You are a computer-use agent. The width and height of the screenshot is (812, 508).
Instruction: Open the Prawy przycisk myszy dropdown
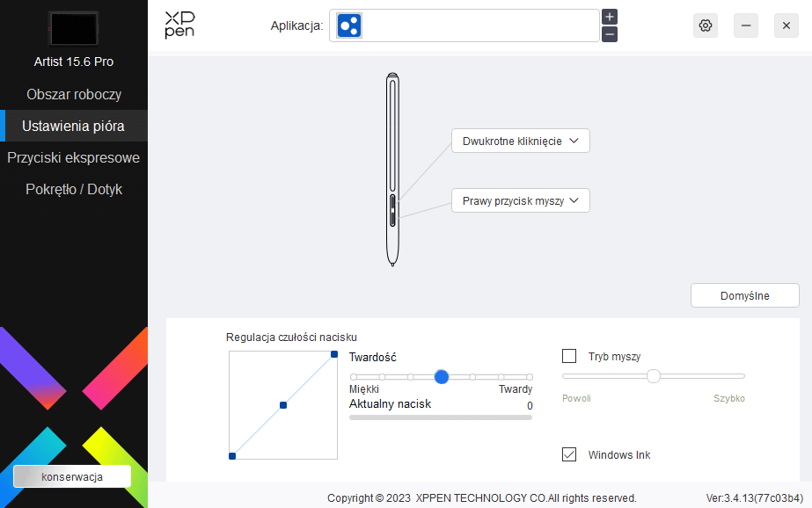click(x=520, y=200)
